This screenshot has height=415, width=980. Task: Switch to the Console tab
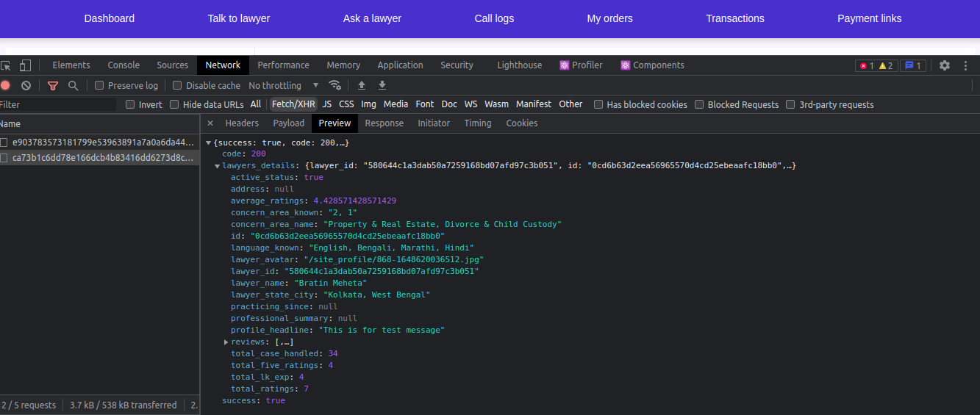coord(124,65)
